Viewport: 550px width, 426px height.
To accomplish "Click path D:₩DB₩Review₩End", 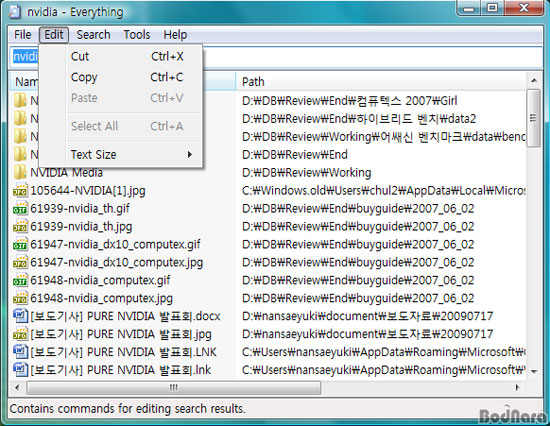I will 295,155.
